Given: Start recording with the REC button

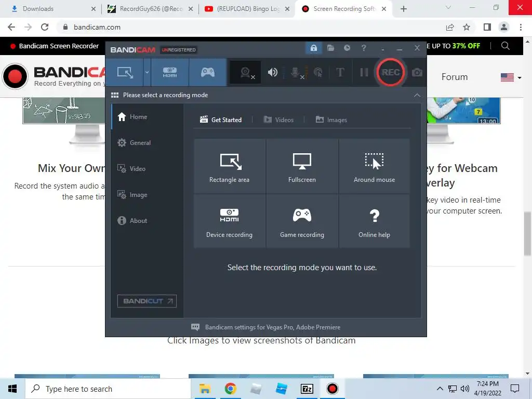Looking at the screenshot, I should tap(390, 72).
